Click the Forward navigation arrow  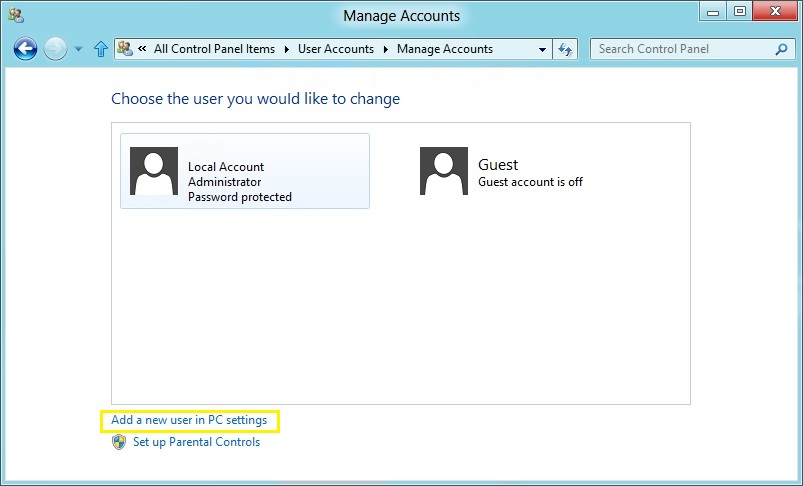56,48
